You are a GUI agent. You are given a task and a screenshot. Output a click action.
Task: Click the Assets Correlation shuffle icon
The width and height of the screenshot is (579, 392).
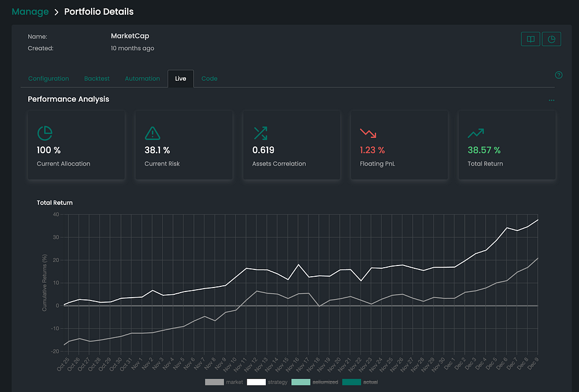[x=260, y=133]
